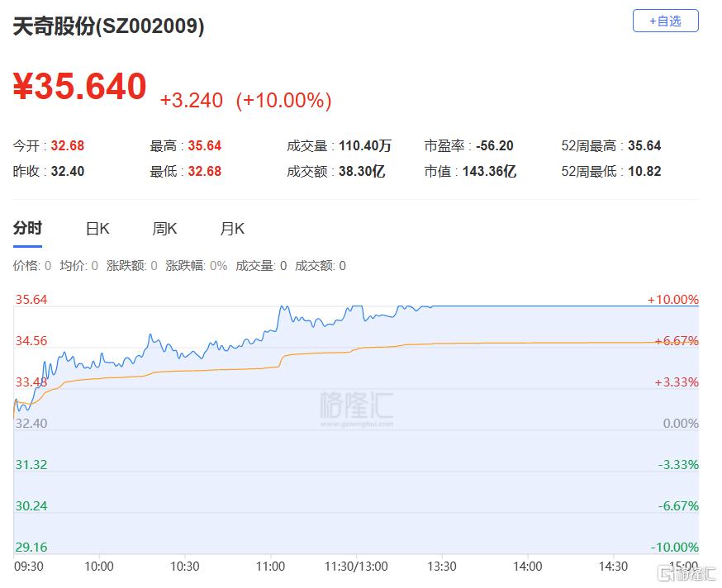Click the 14:00 marker on time axis
Image resolution: width=722 pixels, height=588 pixels.
pos(528,567)
